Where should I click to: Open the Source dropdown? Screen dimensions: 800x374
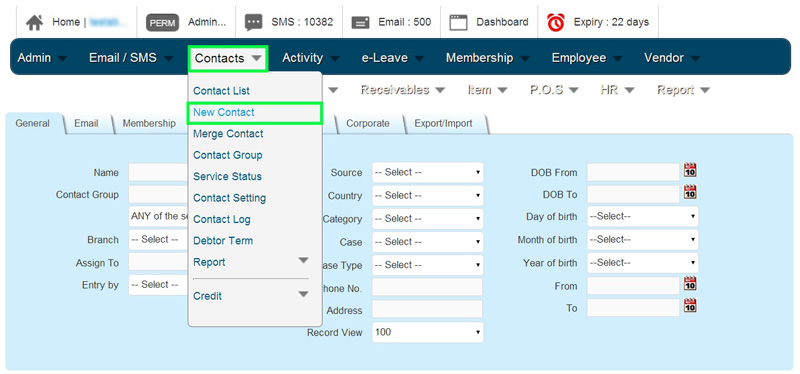[x=428, y=172]
